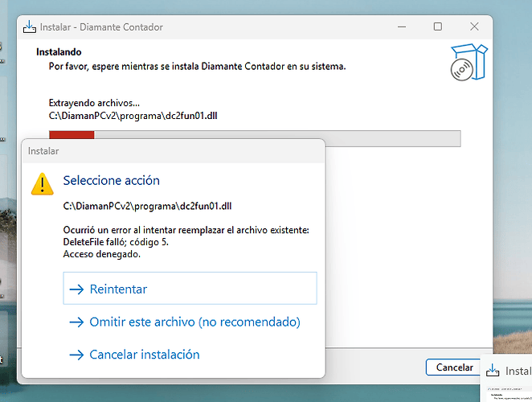This screenshot has width=532, height=402.
Task: Maximize the Diamante Contador installer window
Action: click(438, 27)
